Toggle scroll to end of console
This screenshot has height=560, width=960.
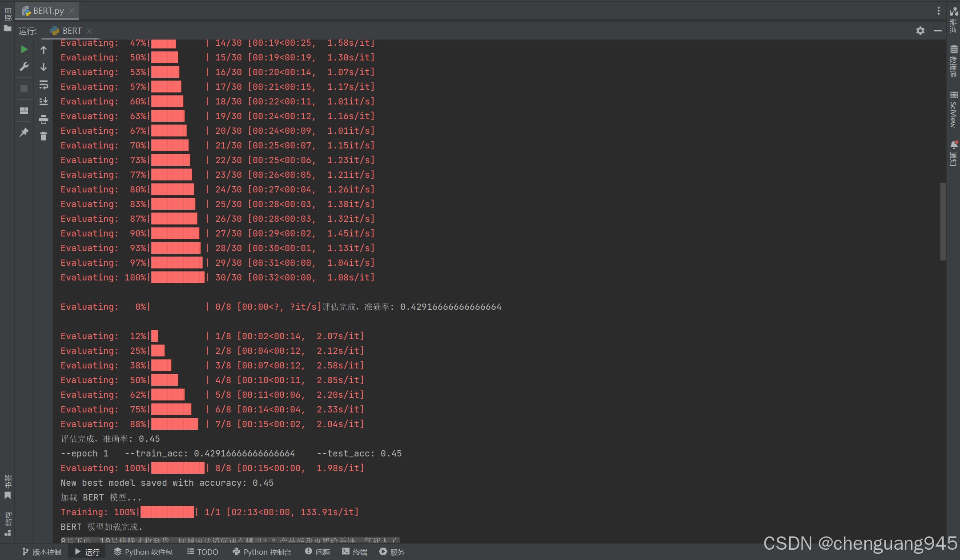click(44, 102)
